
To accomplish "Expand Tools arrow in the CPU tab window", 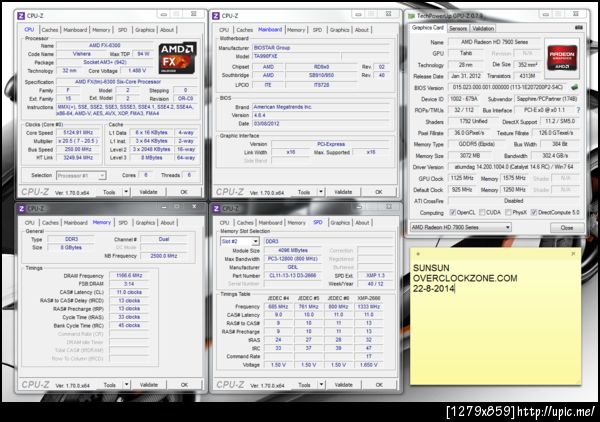I will click(126, 192).
